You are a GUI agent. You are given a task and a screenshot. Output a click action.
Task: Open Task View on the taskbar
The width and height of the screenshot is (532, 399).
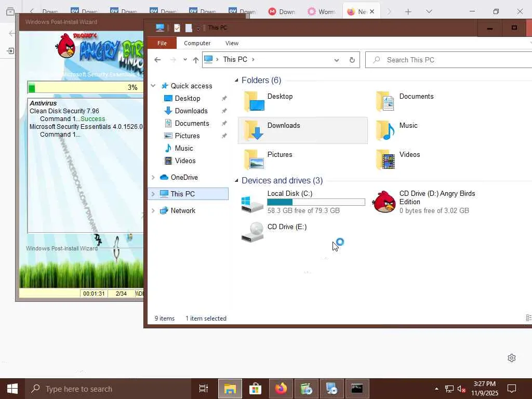coord(203,389)
